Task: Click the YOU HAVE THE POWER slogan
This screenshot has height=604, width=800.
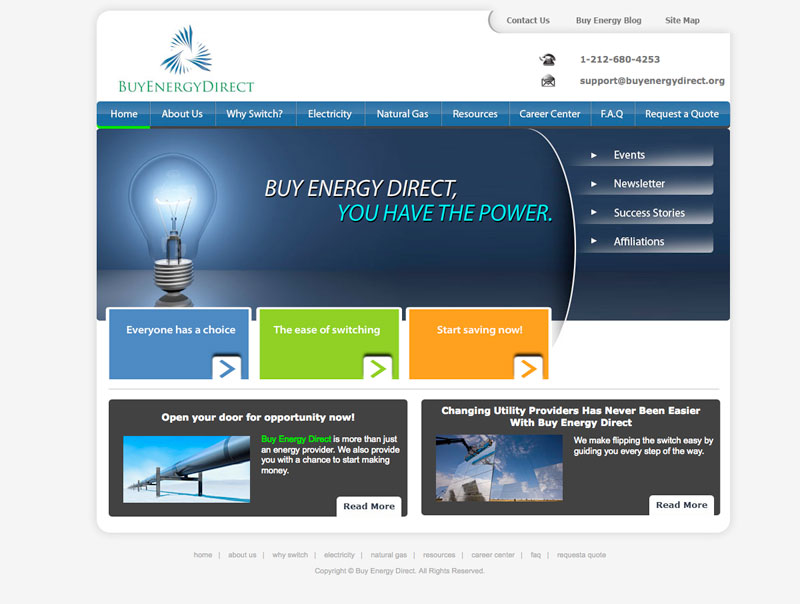Action: tap(444, 213)
